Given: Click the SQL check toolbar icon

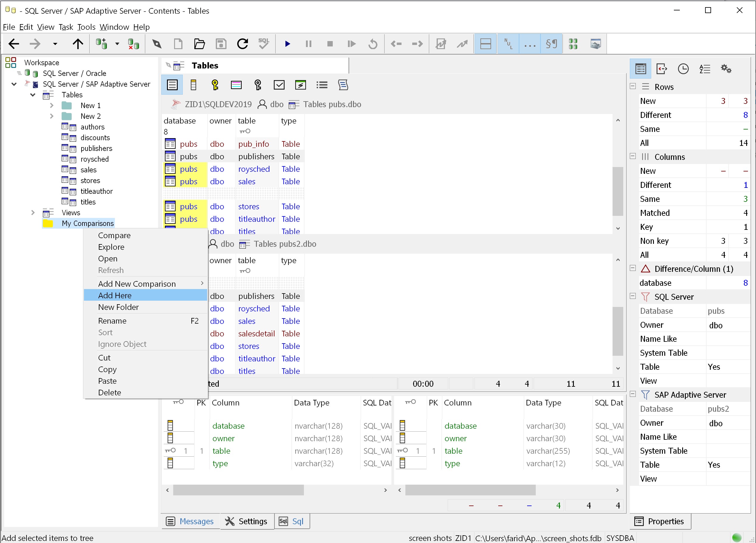Looking at the screenshot, I should pyautogui.click(x=264, y=44).
